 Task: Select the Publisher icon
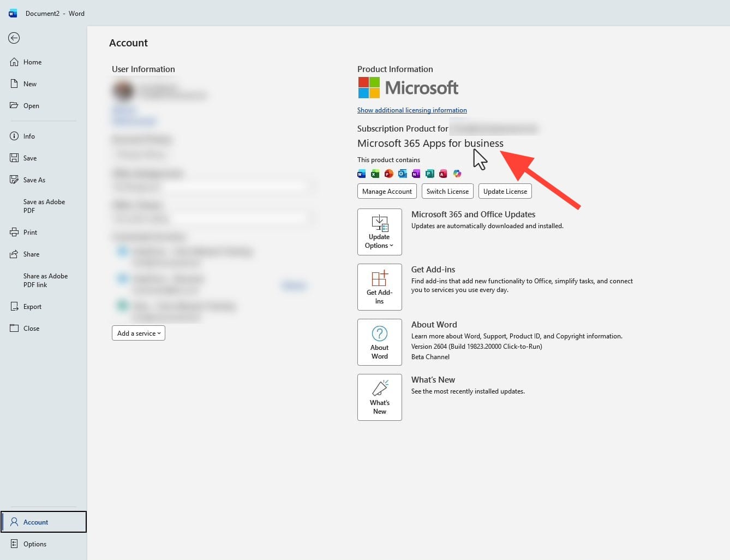pyautogui.click(x=430, y=174)
